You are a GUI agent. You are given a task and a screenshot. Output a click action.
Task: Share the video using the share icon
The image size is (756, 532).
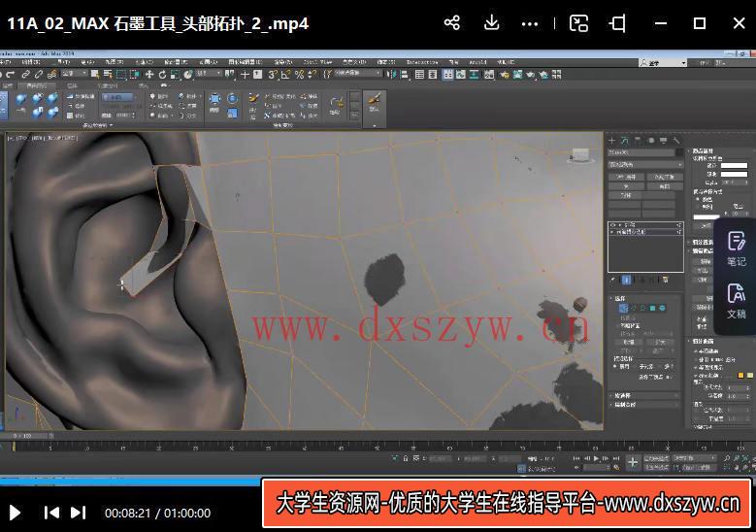(452, 22)
